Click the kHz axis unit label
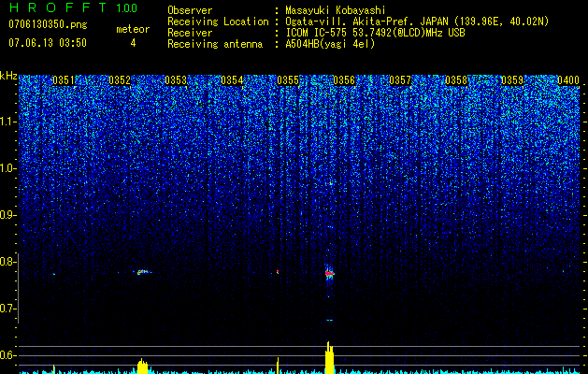The height and width of the screenshot is (374, 588). point(8,76)
